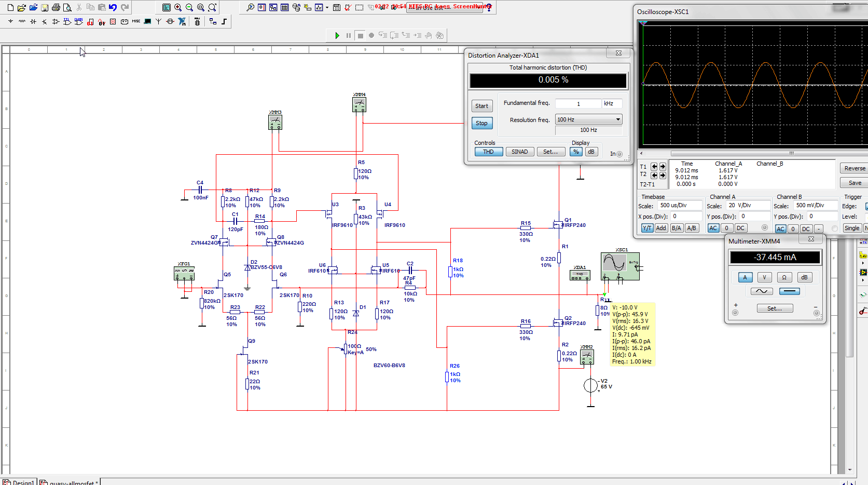Screen dimensions: 868x485
Task: Select Y/T mode on oscilloscope timebase
Action: [647, 228]
